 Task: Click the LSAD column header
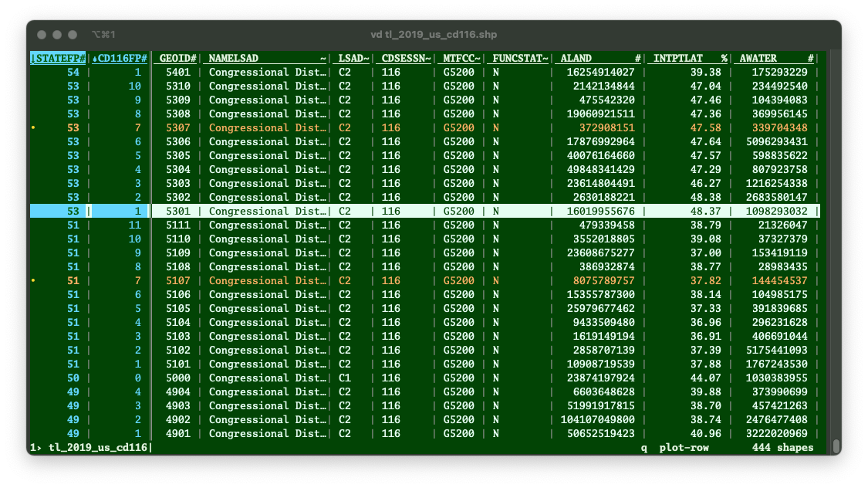(350, 58)
